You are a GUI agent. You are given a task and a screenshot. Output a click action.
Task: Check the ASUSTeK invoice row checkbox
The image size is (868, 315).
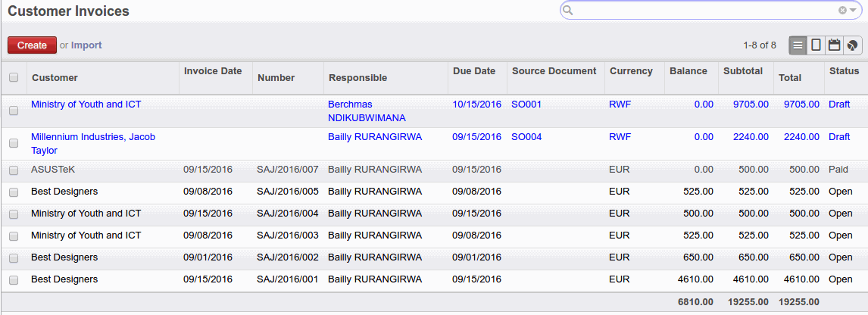tap(14, 170)
